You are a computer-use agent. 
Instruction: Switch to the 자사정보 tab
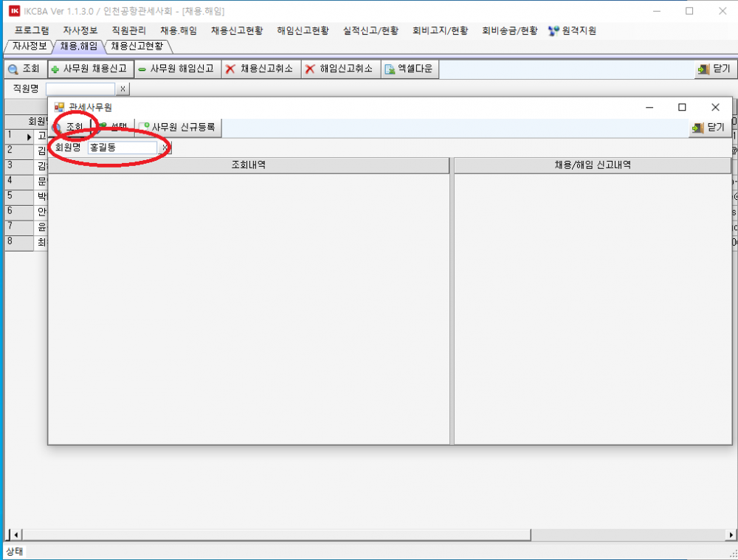(29, 46)
